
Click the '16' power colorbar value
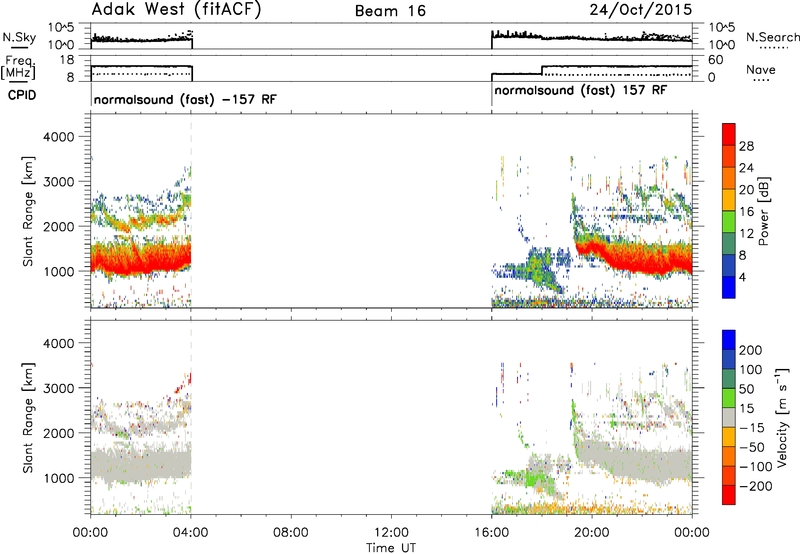click(746, 212)
